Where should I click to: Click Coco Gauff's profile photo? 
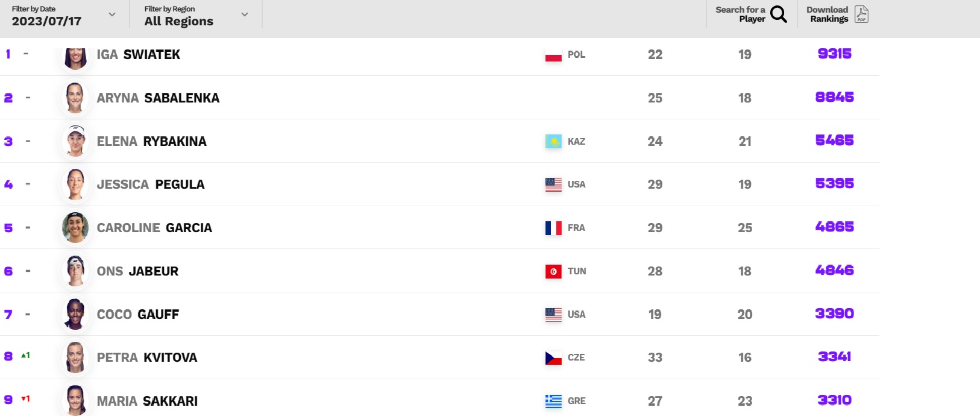coord(75,314)
